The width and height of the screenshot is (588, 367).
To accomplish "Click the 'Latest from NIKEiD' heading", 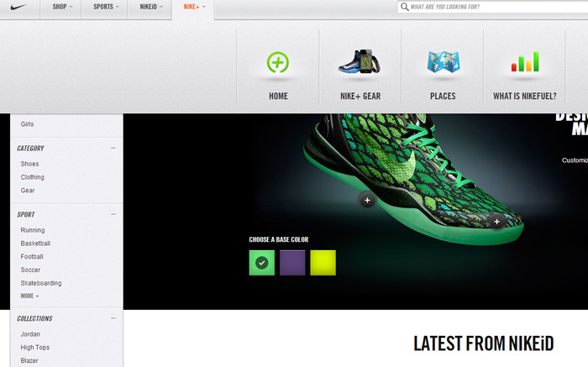I will 483,343.
